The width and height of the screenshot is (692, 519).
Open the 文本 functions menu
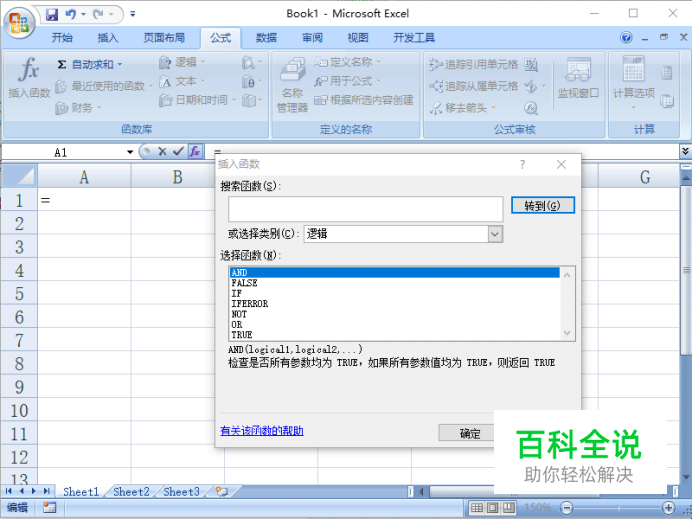182,81
